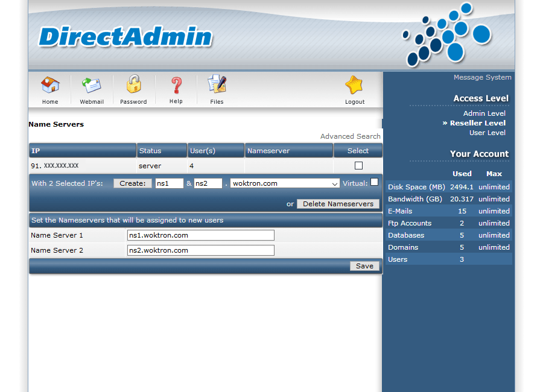
Task: Click the Password padlock icon
Action: point(134,84)
